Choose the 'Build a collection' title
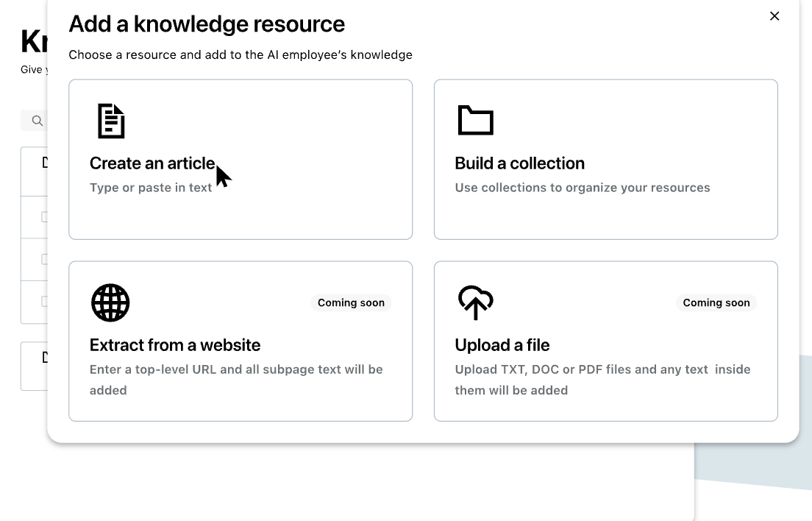Screen dimensions: 812x521 pos(519,163)
